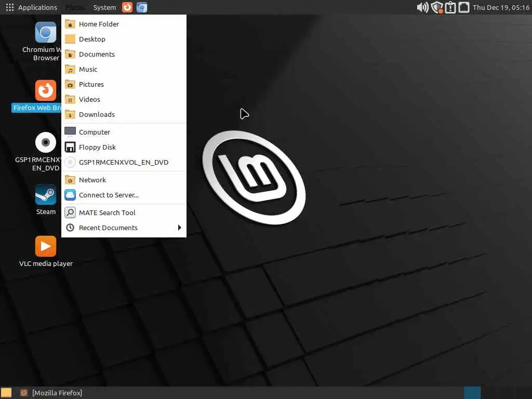Open Floppy Disk entry
532x399 pixels.
pyautogui.click(x=124, y=147)
